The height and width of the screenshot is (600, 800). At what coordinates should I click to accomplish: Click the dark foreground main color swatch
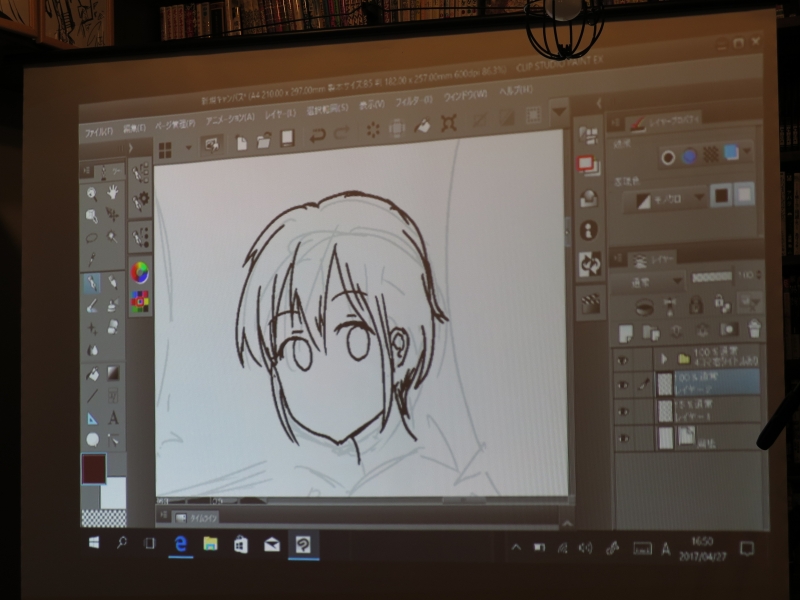[x=94, y=468]
